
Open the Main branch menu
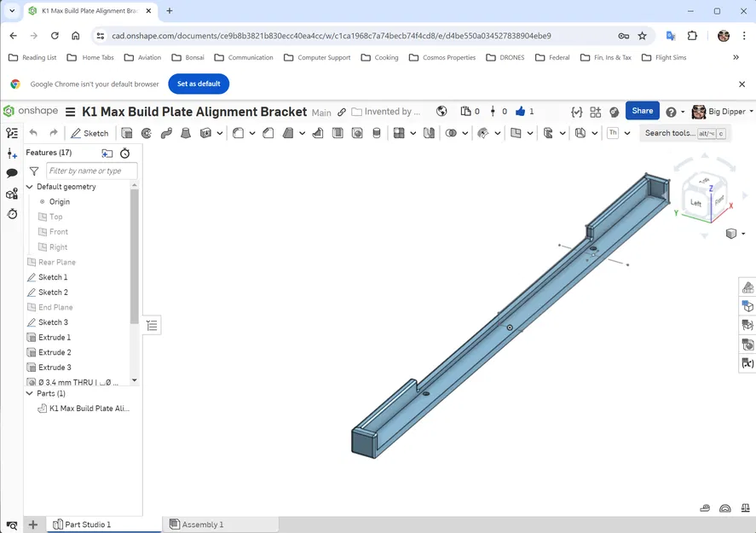[x=322, y=112]
